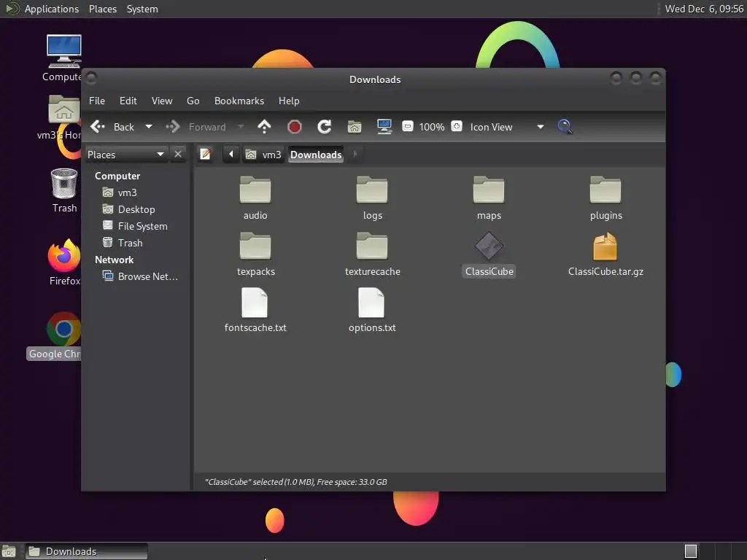Go back with the Back arrow icon

click(x=98, y=127)
